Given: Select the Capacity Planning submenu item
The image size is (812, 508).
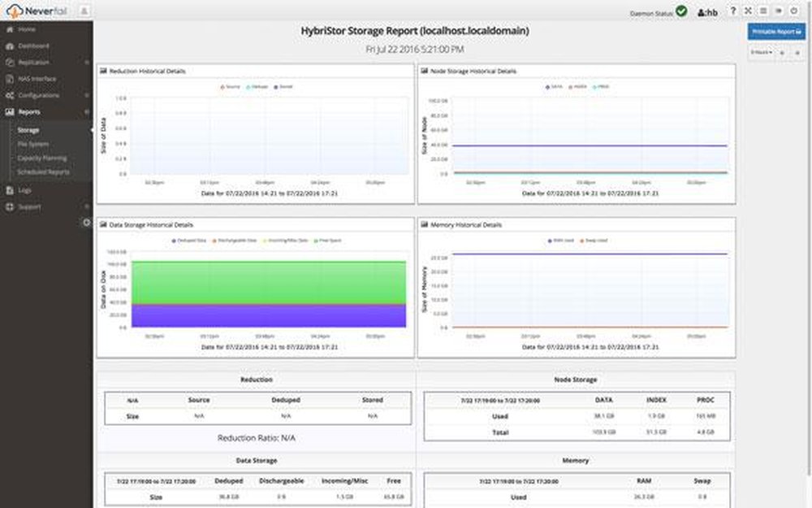Looking at the screenshot, I should coord(42,158).
